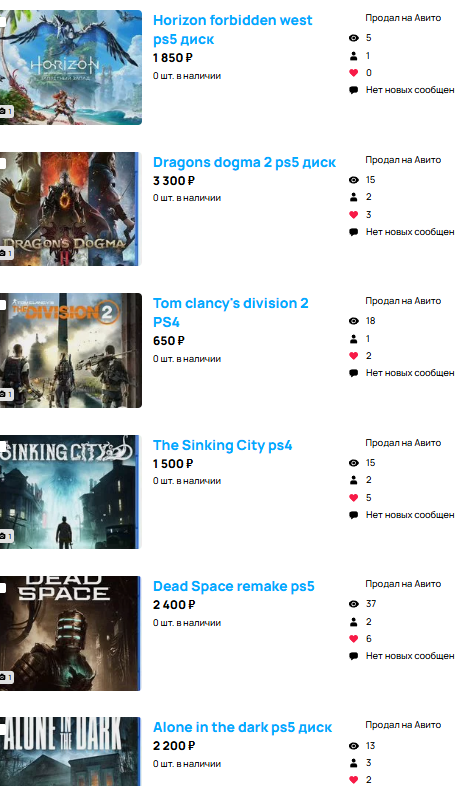The height and width of the screenshot is (786, 455).
Task: Tick checkbox on Dead Space listing
Action: (x=3, y=587)
